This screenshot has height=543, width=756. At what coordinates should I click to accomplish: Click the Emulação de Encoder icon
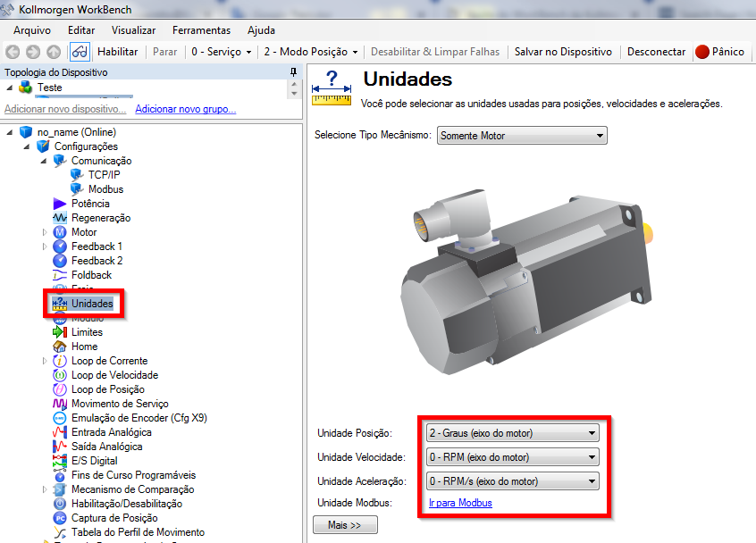(60, 418)
